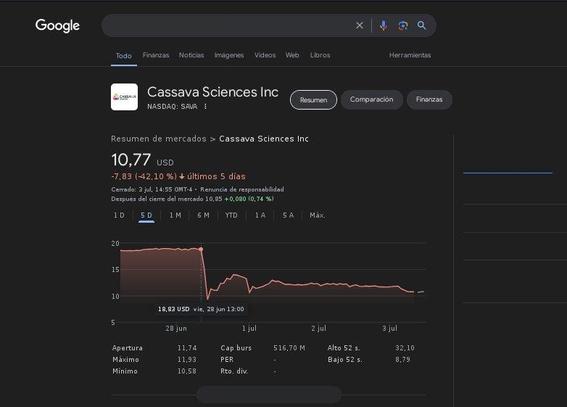Open Herramientas search tools
This screenshot has height=407, width=567.
pos(410,55)
